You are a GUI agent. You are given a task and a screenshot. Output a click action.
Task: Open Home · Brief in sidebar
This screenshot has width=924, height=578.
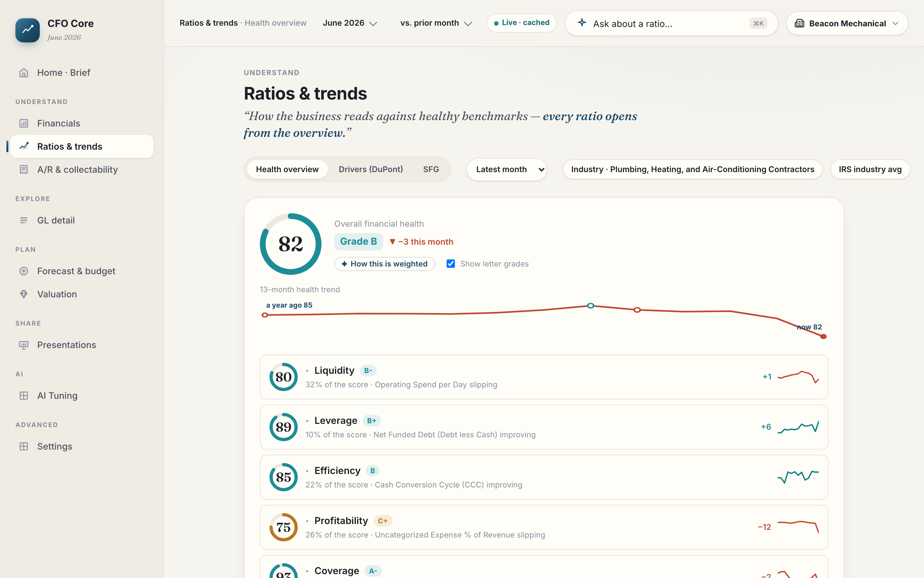tap(82, 73)
